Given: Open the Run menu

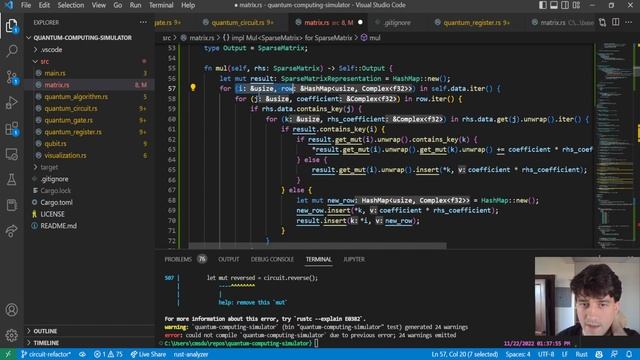Looking at the screenshot, I should tap(135, 5).
